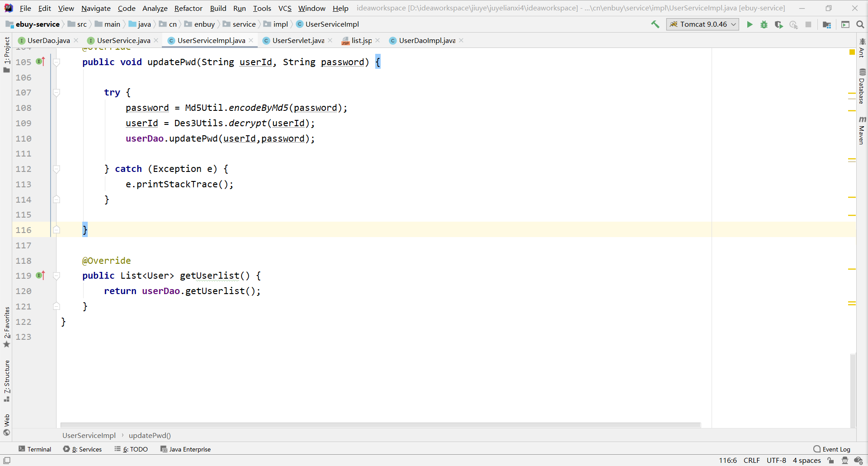Open the 4 spaces indent settings
Viewport: 868px width, 466px height.
click(x=807, y=461)
